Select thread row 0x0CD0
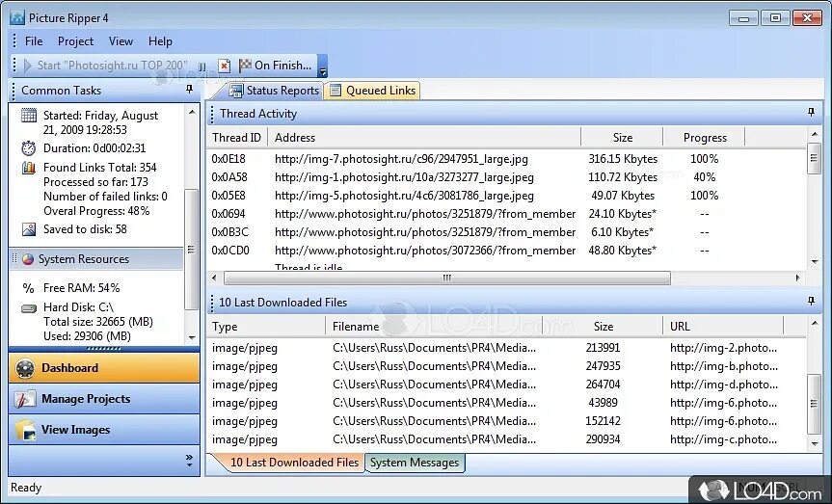 pyautogui.click(x=507, y=251)
